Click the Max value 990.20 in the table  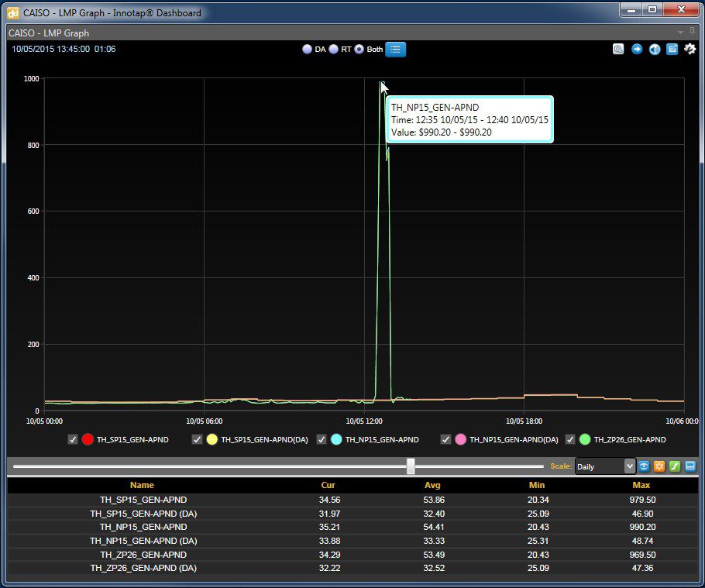click(642, 527)
